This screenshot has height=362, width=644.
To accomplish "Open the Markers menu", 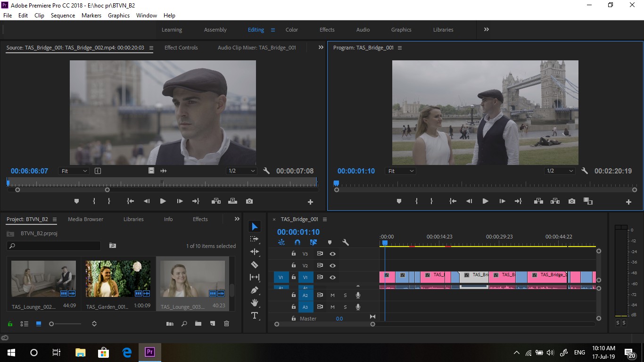I will 91,15.
